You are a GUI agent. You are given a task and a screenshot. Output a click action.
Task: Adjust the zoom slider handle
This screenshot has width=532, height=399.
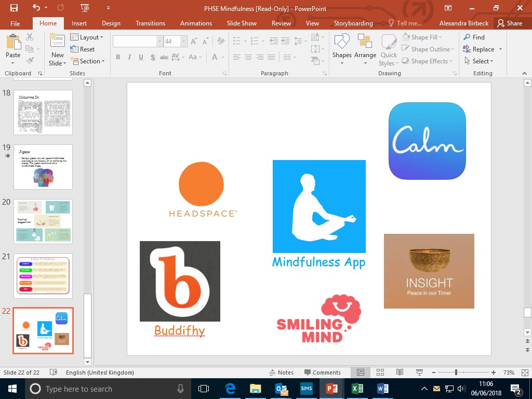click(456, 372)
